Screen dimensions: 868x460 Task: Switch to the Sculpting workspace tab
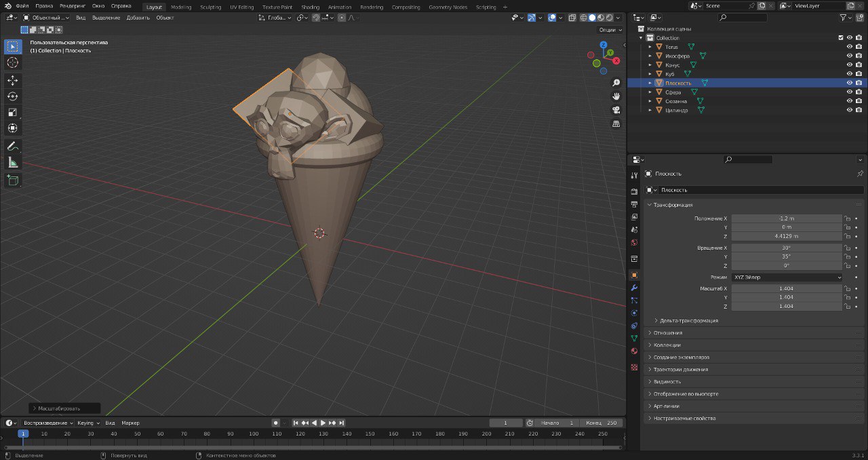click(210, 7)
